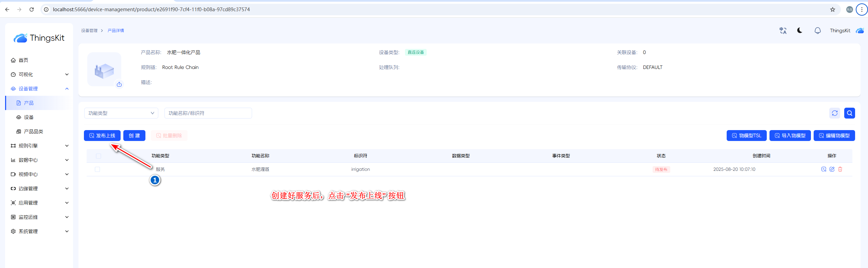Screen dimensions: 868x268
Task: Delete the irrigation service via trash icon
Action: point(840,169)
